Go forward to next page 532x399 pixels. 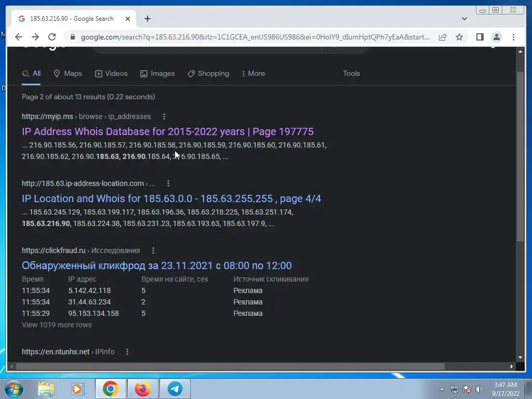[x=35, y=37]
